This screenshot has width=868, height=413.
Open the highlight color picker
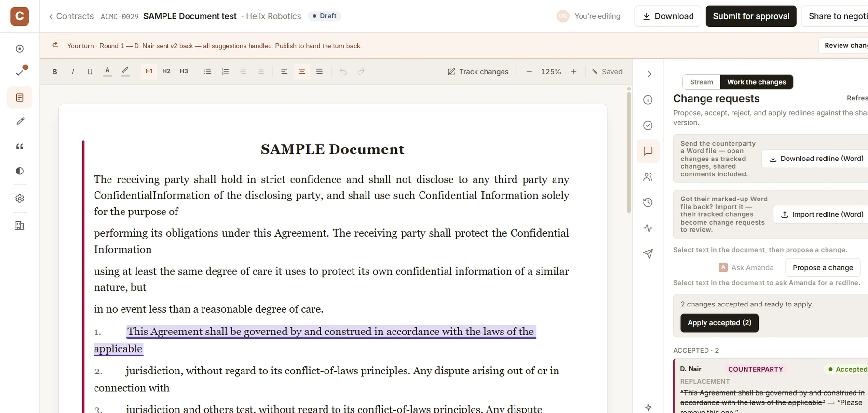click(x=125, y=72)
